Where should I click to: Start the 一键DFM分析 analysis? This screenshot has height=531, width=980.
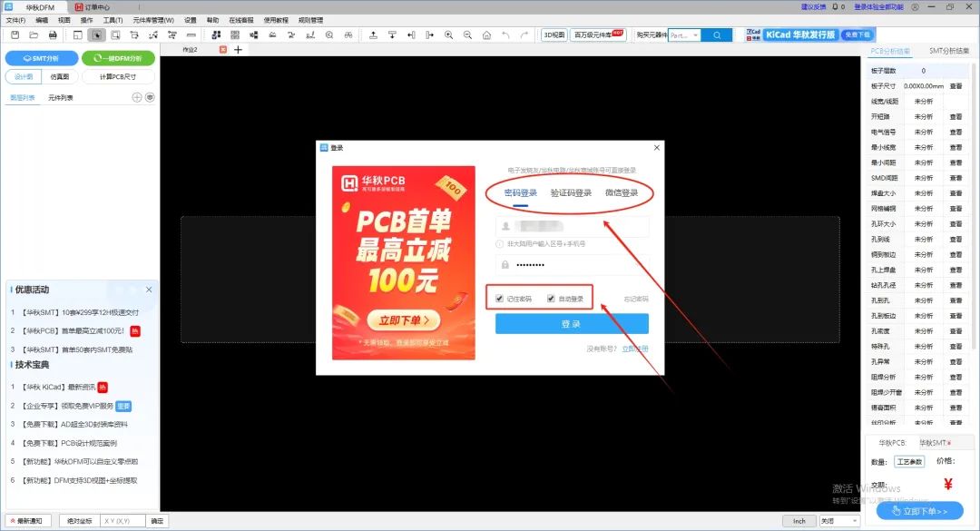click(x=118, y=58)
